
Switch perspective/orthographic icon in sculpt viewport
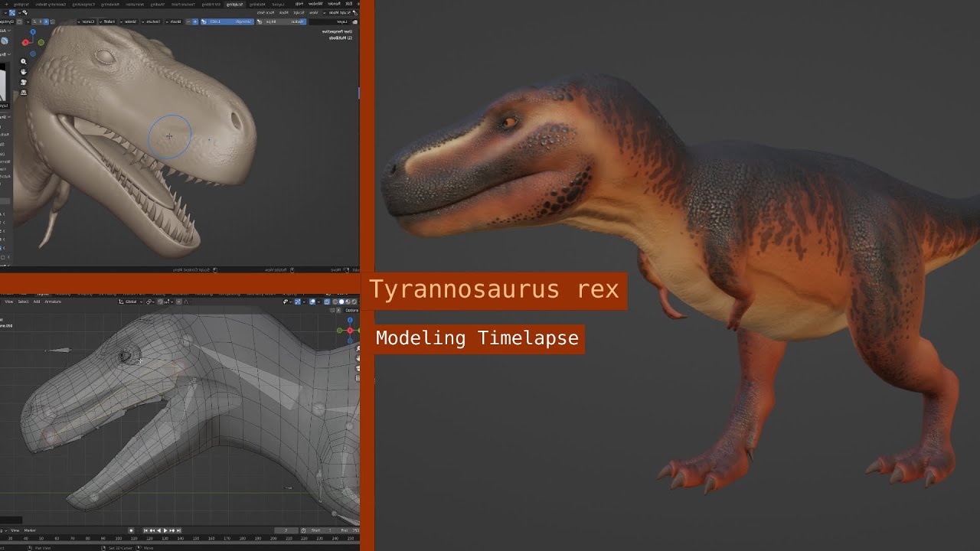24,93
